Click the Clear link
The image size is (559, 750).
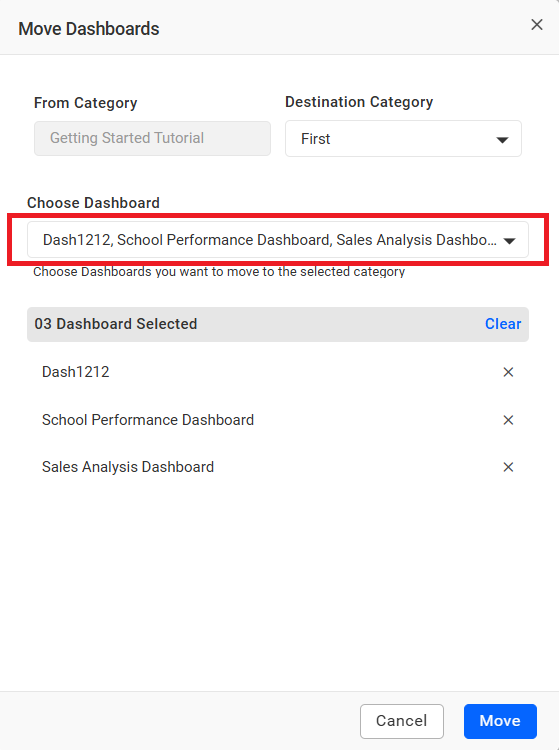503,324
